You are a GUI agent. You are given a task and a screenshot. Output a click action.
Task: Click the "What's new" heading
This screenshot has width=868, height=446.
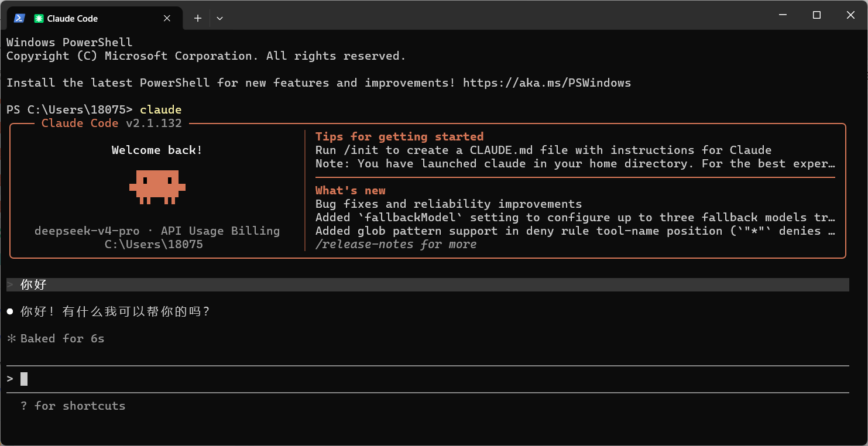pyautogui.click(x=351, y=190)
